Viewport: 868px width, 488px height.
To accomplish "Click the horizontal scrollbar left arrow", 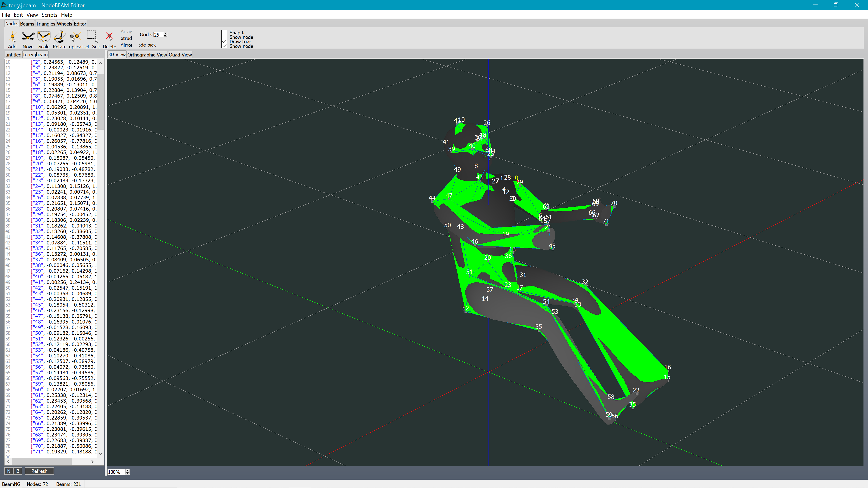I will click(8, 461).
